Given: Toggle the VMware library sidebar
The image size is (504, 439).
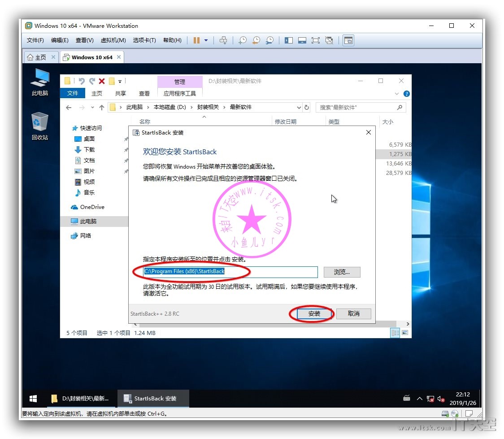Looking at the screenshot, I should click(289, 40).
